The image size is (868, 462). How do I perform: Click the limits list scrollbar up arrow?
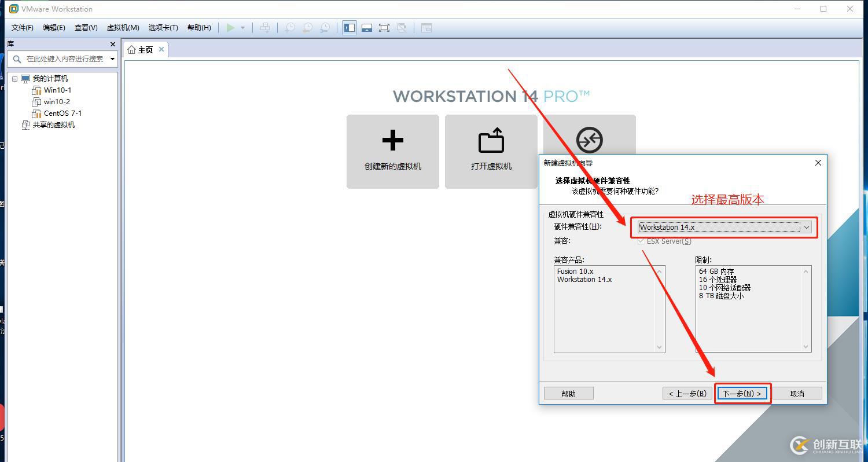[806, 271]
